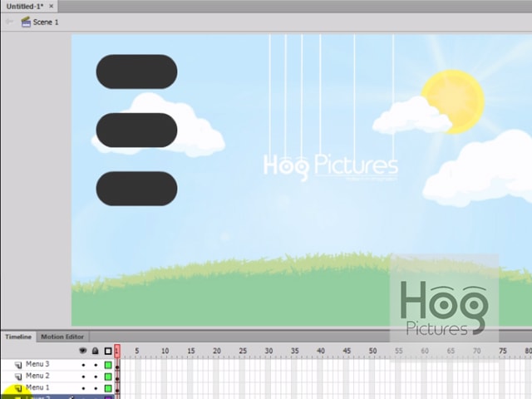Viewport: 532px width, 399px height.
Task: Hide the Menu 2 layer
Action: [83, 377]
